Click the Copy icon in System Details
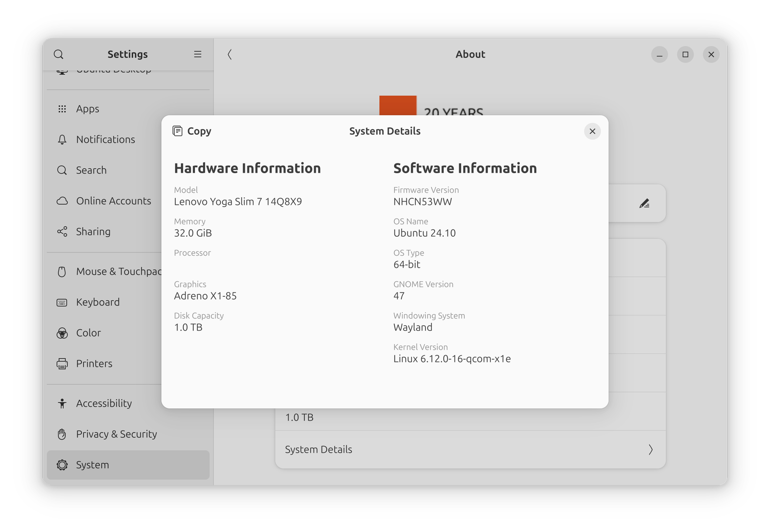770x532 pixels. tap(178, 131)
